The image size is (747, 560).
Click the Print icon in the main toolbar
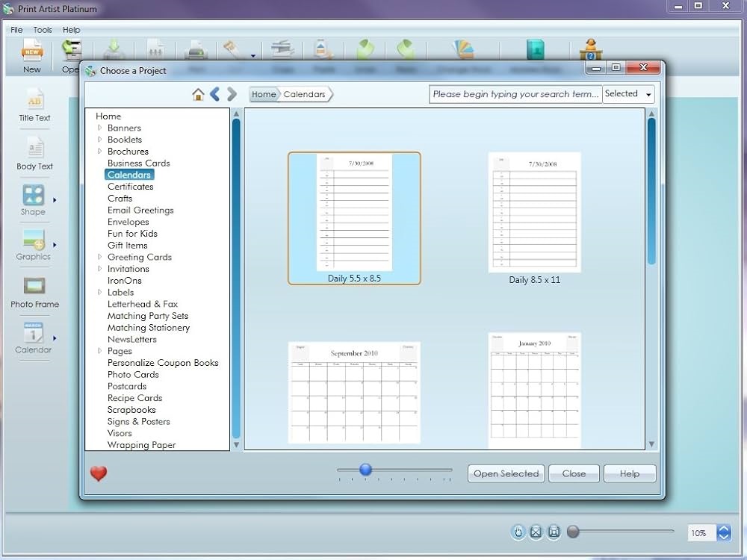(196, 50)
